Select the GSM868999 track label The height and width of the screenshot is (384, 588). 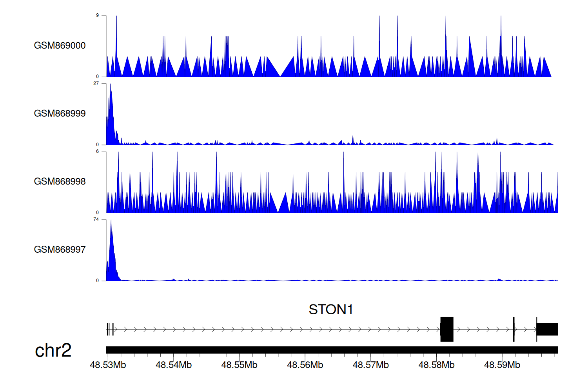coord(60,114)
